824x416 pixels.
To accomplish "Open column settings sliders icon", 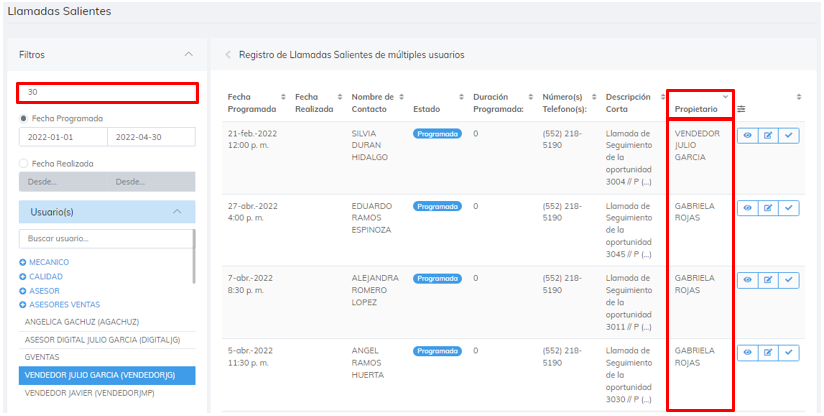I will tap(741, 109).
